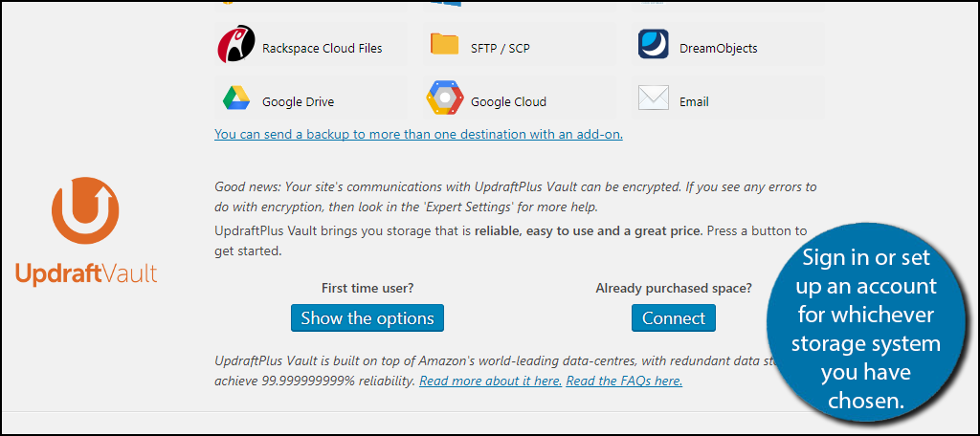
Task: Click the Google Drive label
Action: [x=299, y=101]
